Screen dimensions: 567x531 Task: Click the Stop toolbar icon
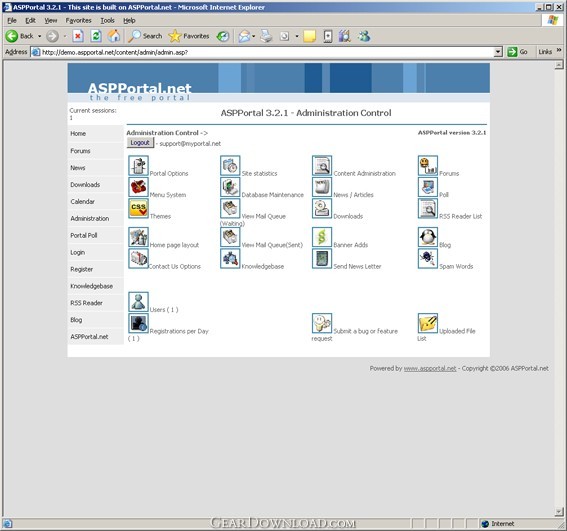coord(78,36)
